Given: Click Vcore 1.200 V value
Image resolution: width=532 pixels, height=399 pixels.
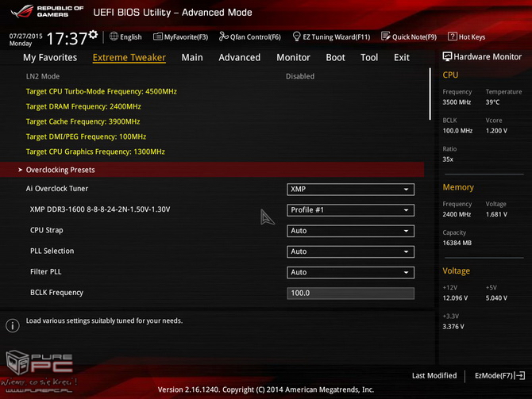Looking at the screenshot, I should [x=496, y=131].
